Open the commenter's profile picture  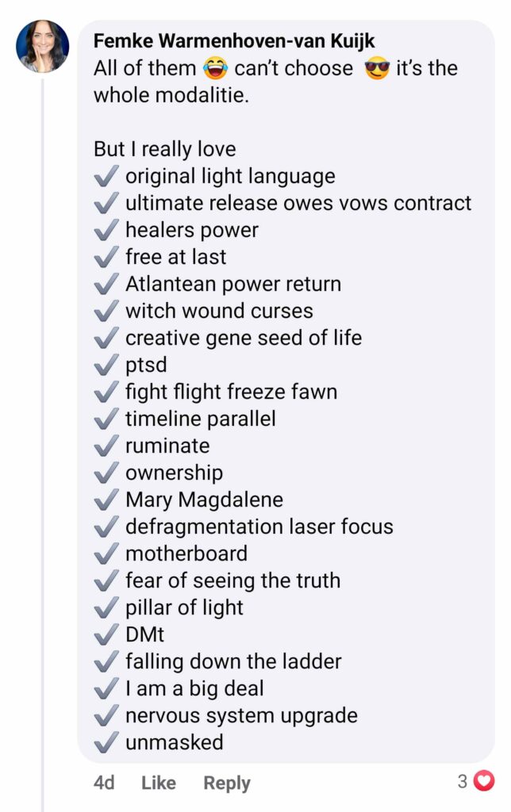tap(43, 46)
